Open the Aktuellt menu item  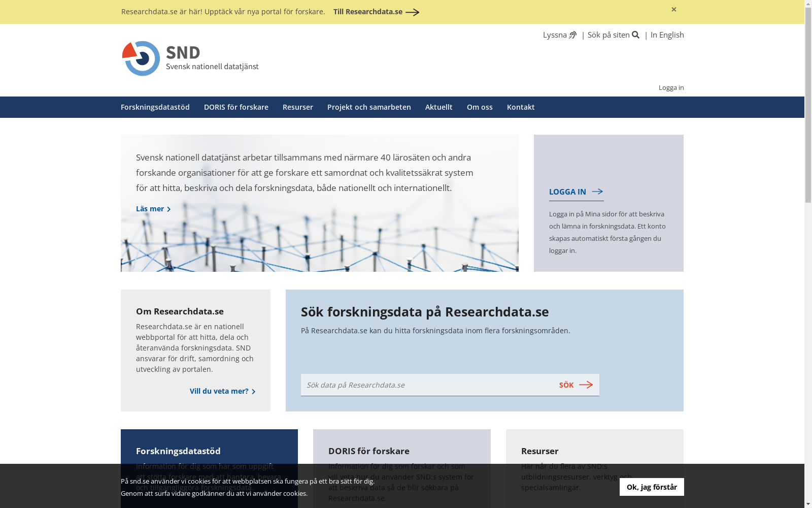click(x=438, y=107)
